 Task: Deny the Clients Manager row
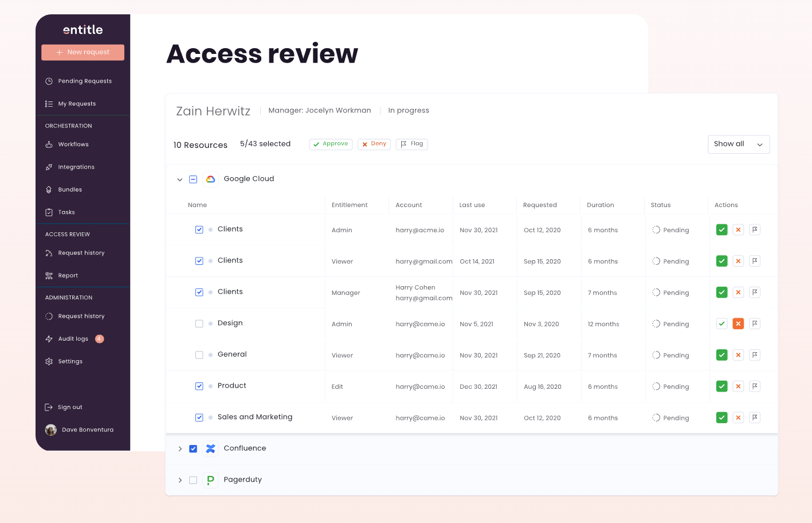[739, 292]
